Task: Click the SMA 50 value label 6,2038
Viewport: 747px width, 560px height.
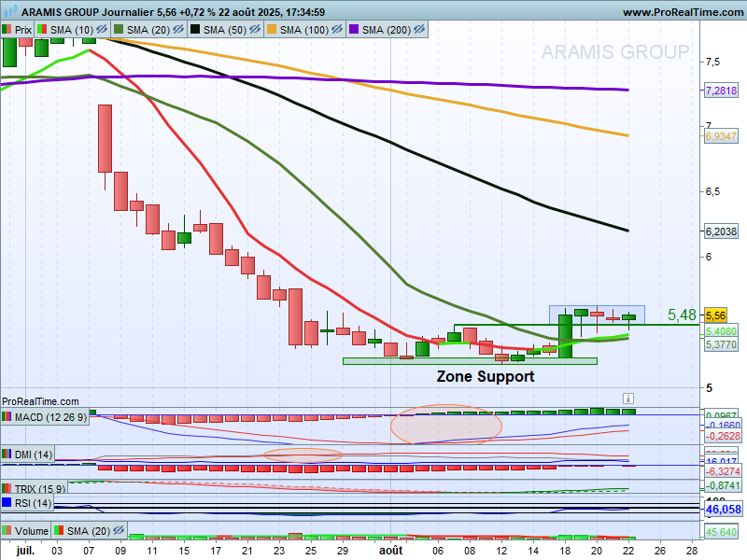Action: point(721,231)
